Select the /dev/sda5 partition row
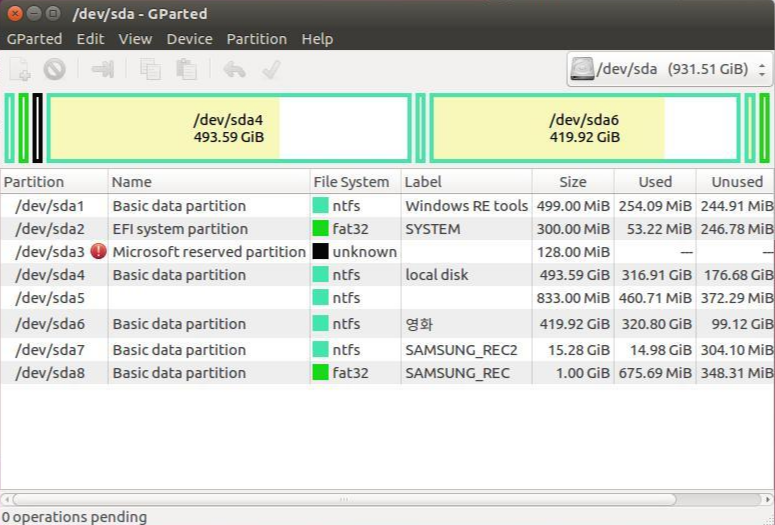Image resolution: width=775 pixels, height=525 pixels. pos(387,298)
